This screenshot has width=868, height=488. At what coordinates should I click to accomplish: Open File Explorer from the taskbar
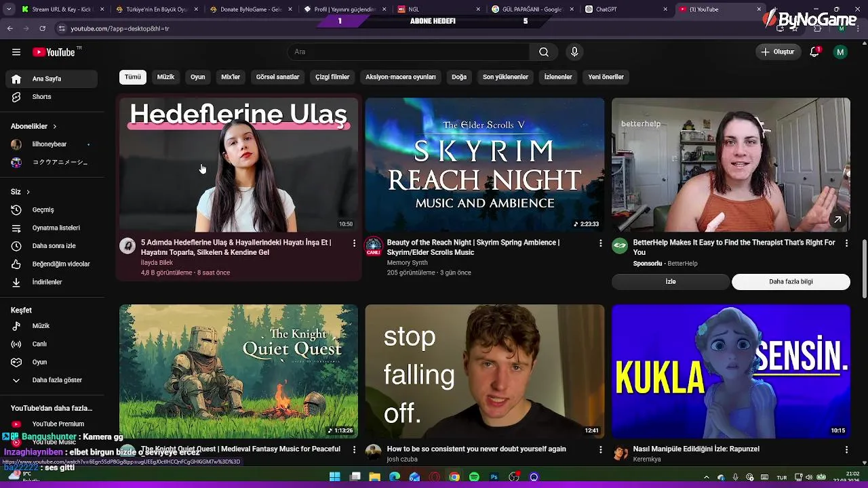coord(374,477)
